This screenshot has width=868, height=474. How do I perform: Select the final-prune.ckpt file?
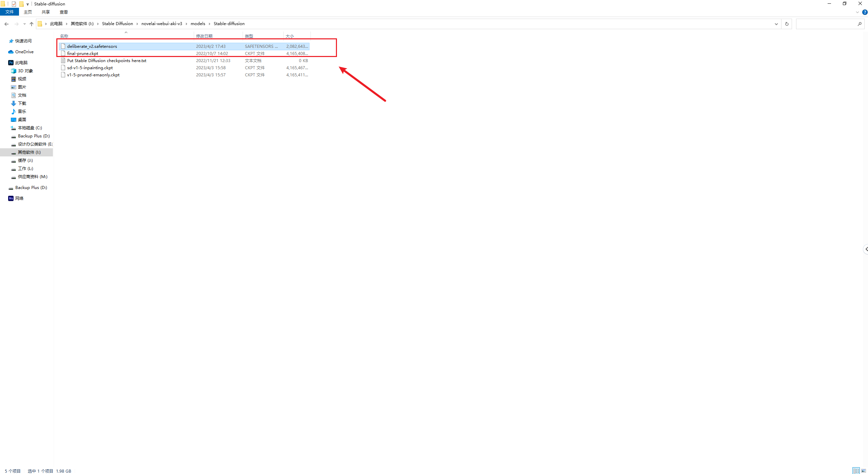point(82,53)
